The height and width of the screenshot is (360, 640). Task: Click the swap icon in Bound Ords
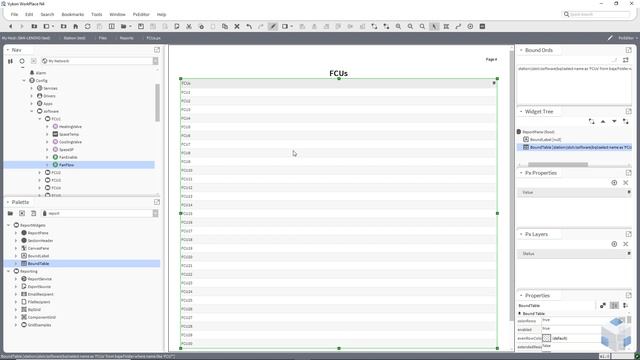click(626, 60)
